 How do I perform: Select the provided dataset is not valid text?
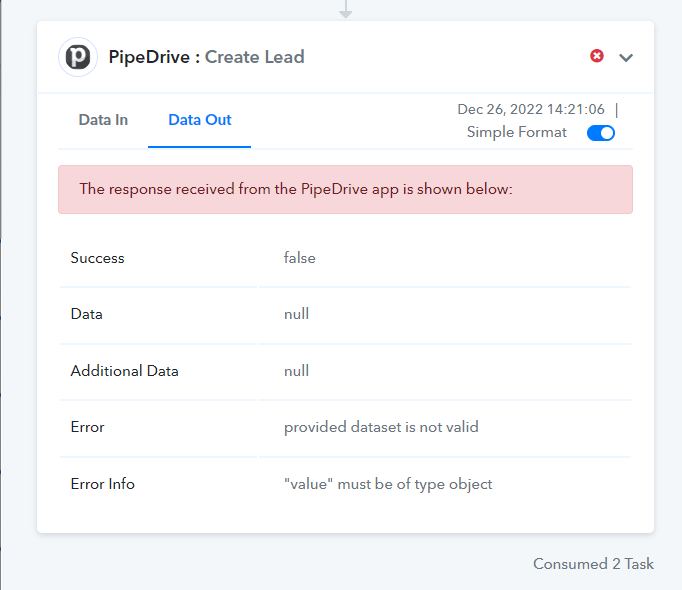[381, 427]
